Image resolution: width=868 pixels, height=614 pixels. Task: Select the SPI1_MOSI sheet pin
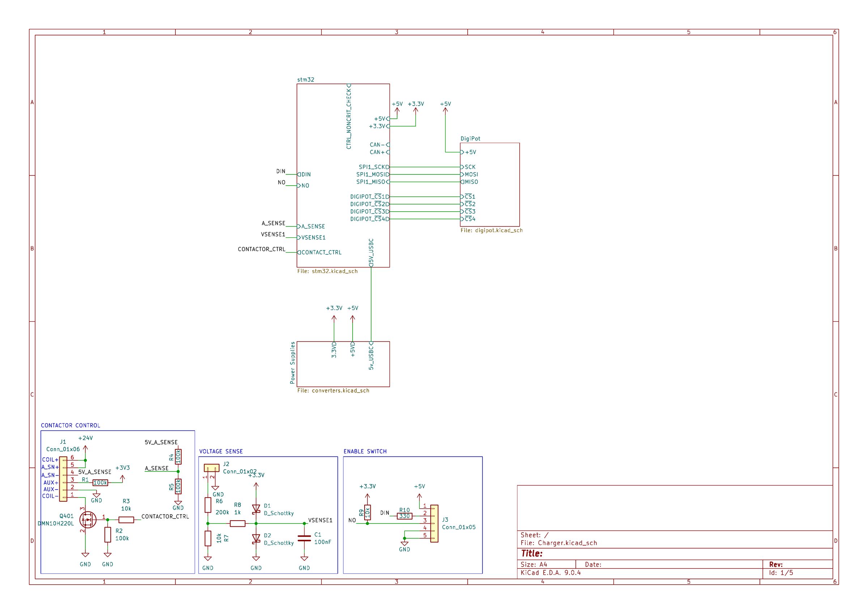click(x=373, y=174)
